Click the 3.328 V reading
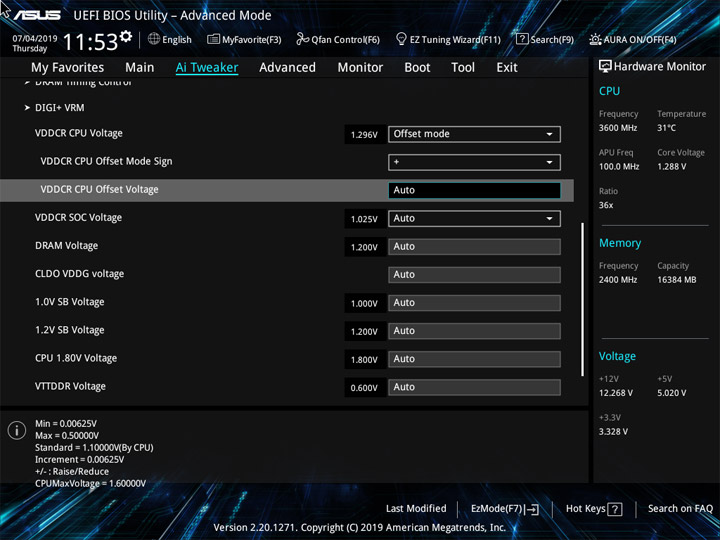This screenshot has height=540, width=720. coord(613,432)
